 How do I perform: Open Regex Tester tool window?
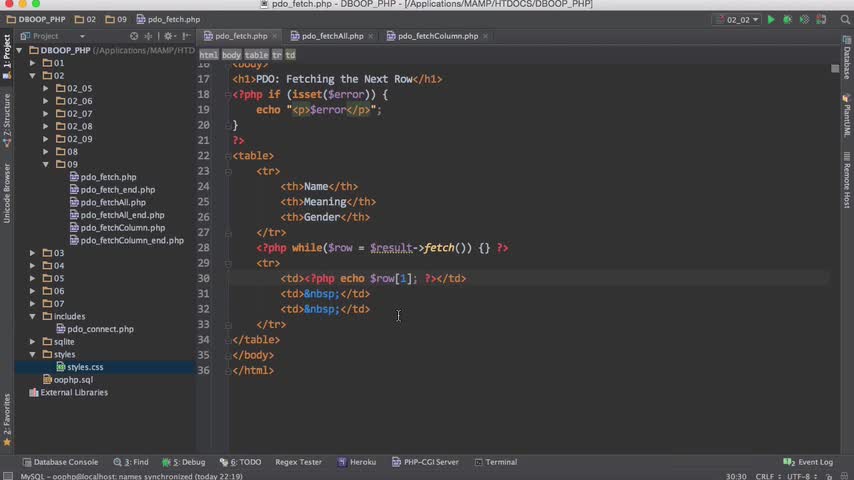click(x=298, y=462)
